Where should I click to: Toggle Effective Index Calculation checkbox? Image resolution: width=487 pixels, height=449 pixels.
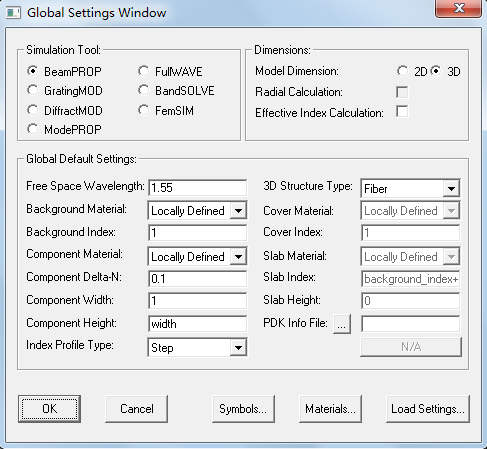click(x=402, y=112)
